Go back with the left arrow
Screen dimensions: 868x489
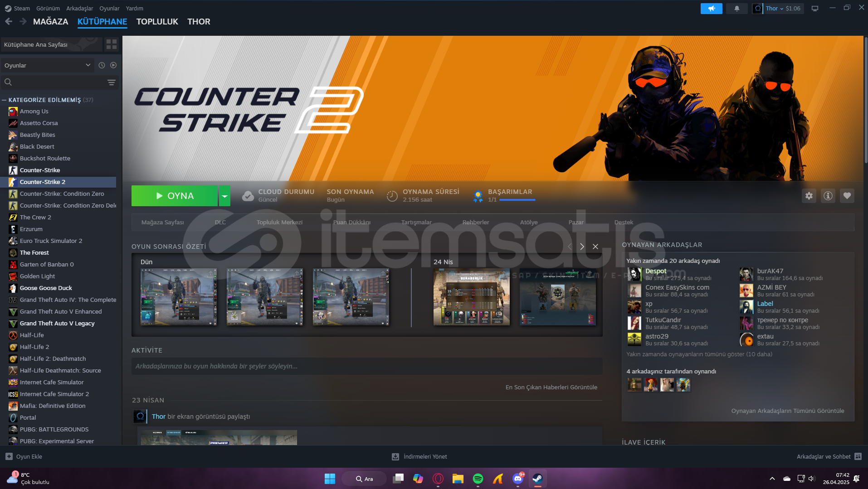click(9, 21)
